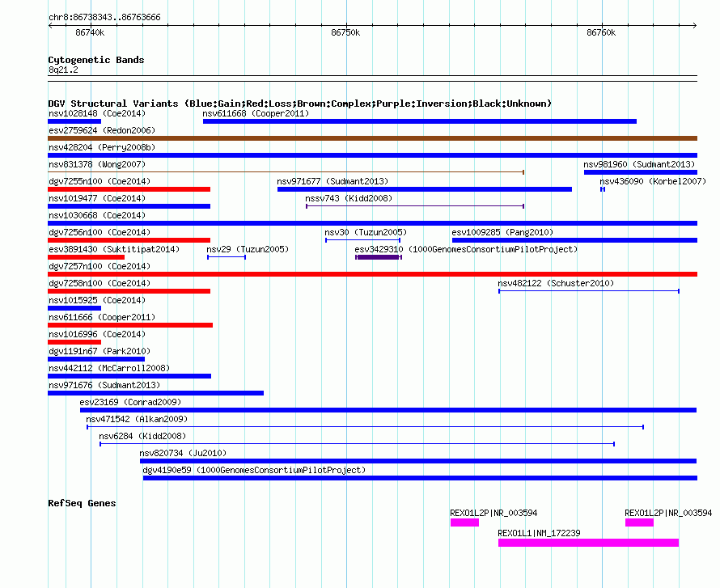Click dgv7255n100 (Coe2014) label
The height and width of the screenshot is (588, 720).
(100, 181)
